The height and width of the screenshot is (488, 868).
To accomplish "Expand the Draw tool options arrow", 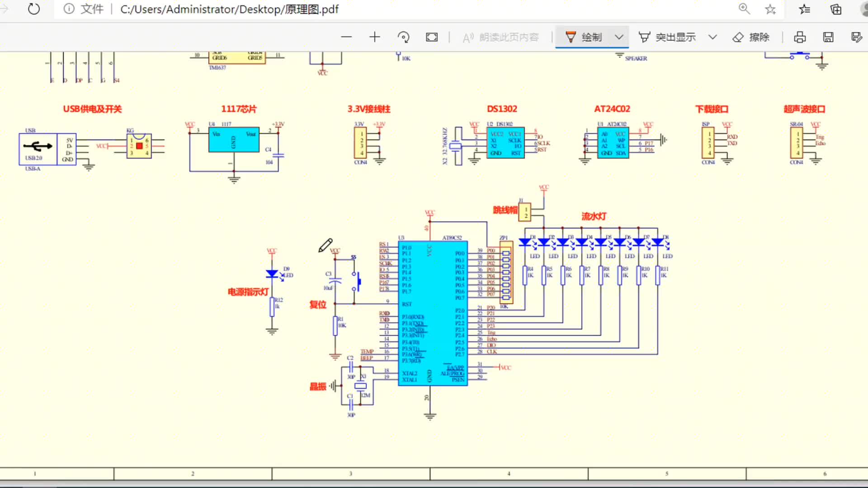I will coord(619,37).
